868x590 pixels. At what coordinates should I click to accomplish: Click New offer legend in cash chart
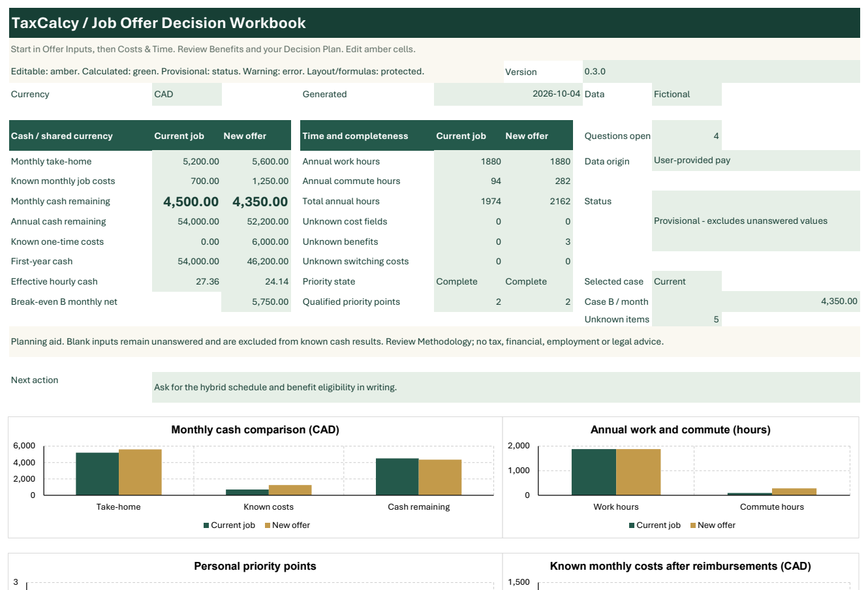pyautogui.click(x=287, y=525)
